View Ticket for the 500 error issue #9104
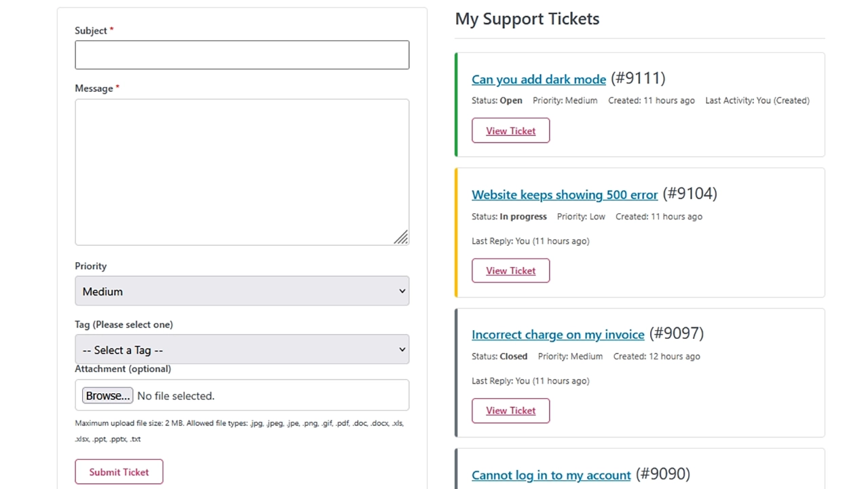868x489 pixels. 510,271
